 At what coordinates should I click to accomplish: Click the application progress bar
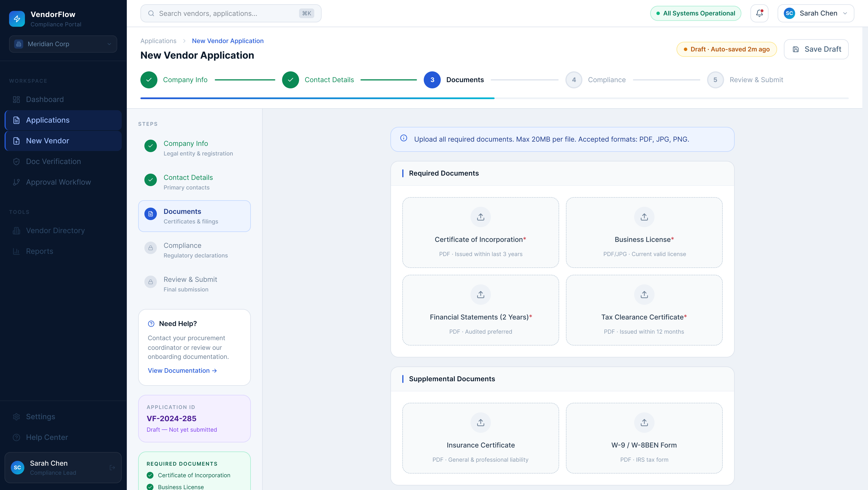point(494,98)
